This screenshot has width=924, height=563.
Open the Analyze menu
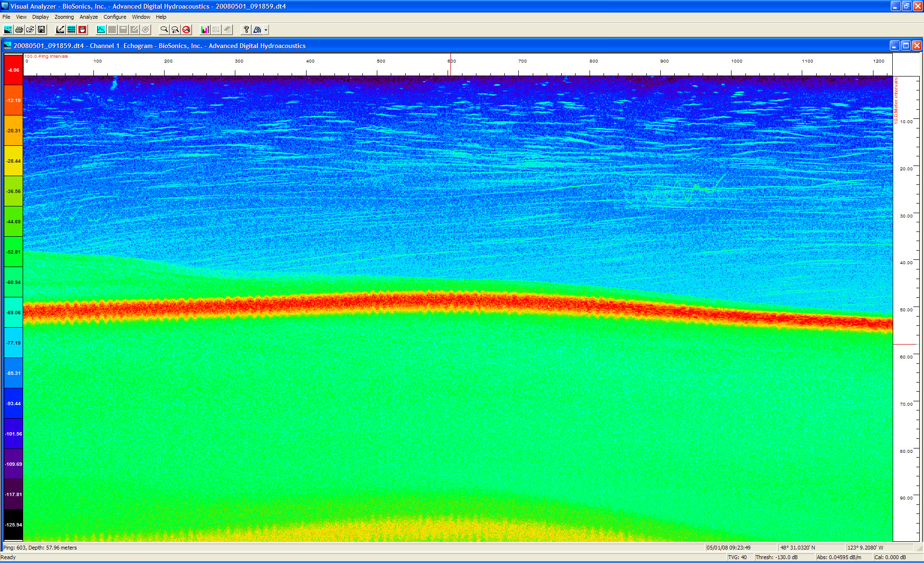pyautogui.click(x=89, y=17)
